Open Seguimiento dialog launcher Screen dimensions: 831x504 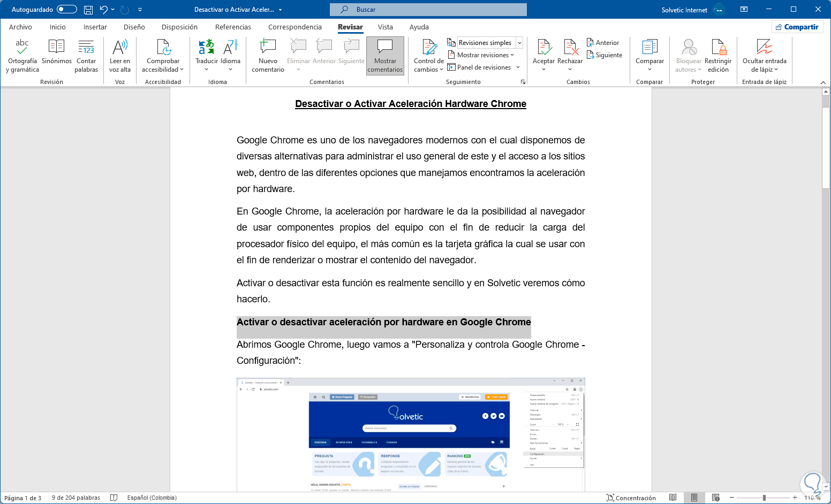(523, 82)
